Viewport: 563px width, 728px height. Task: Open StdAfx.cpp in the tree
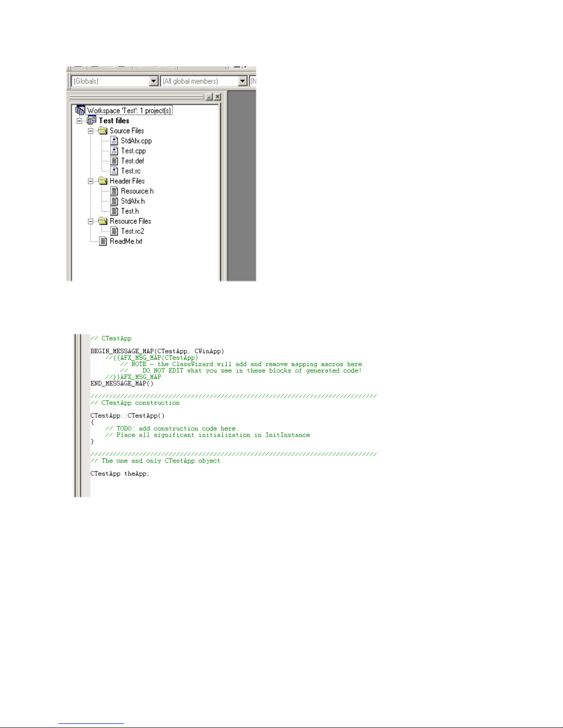click(136, 141)
